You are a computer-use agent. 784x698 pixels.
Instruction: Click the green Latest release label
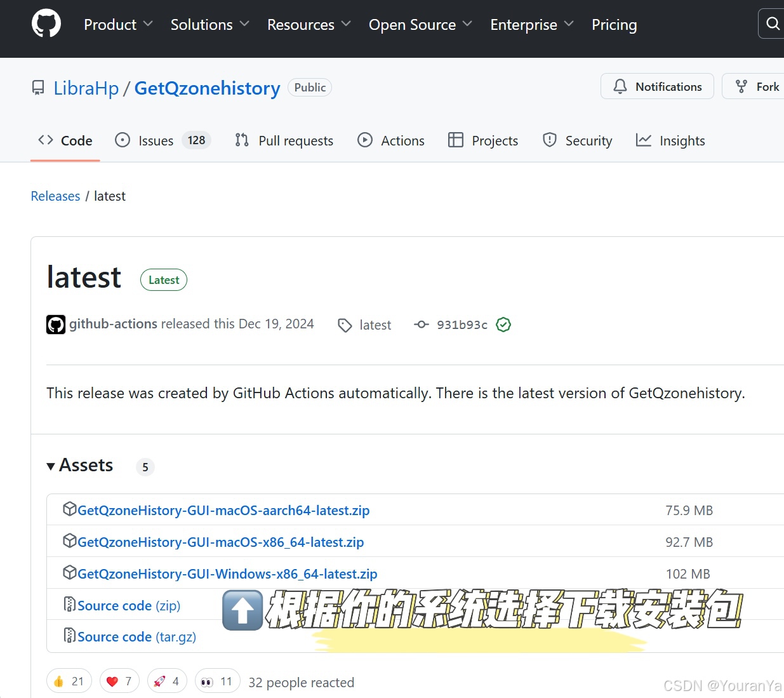pyautogui.click(x=164, y=280)
